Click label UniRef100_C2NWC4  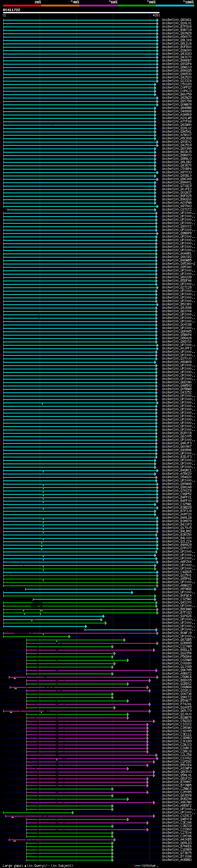(x=176, y=789)
